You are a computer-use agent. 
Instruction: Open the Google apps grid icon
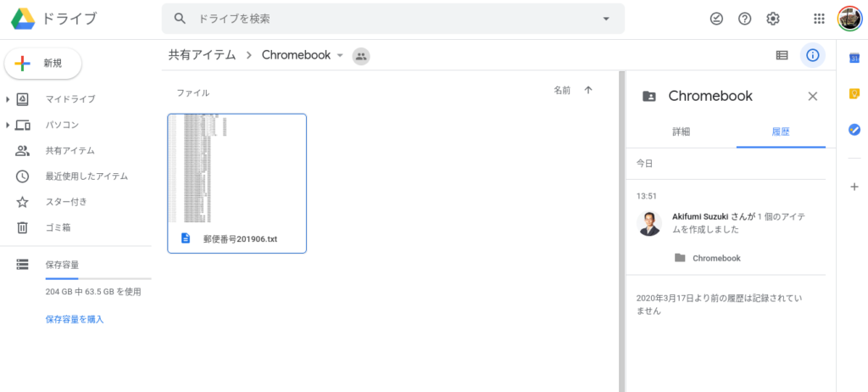[819, 19]
